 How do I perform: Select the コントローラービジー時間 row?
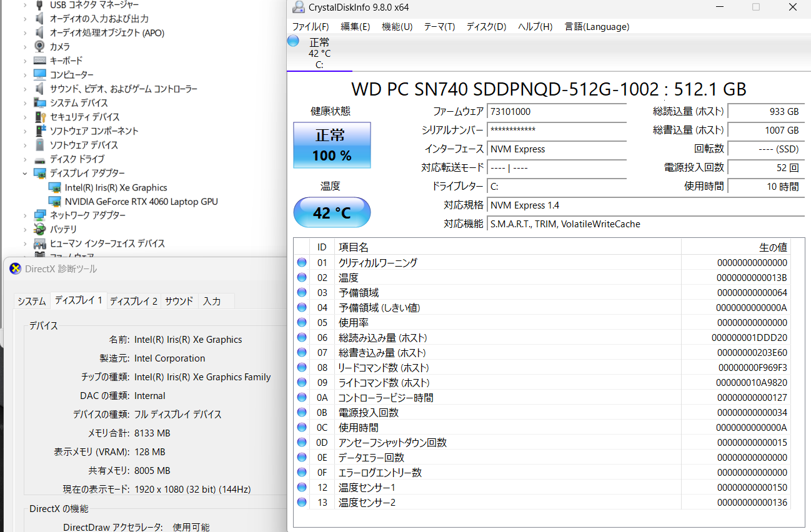(x=542, y=398)
